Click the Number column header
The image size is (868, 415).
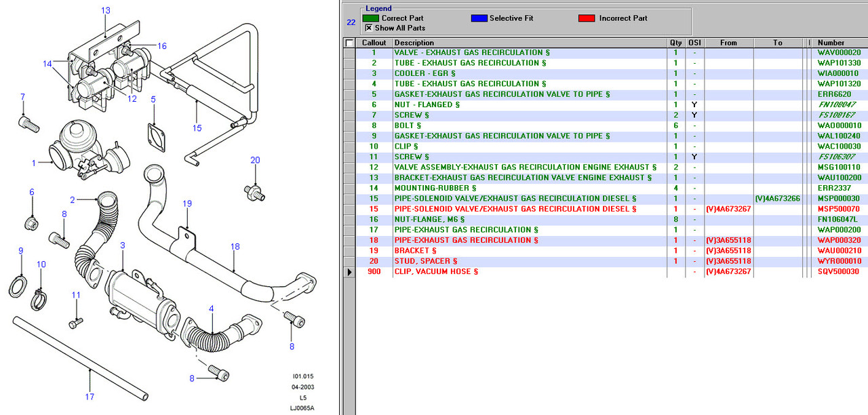(x=840, y=43)
